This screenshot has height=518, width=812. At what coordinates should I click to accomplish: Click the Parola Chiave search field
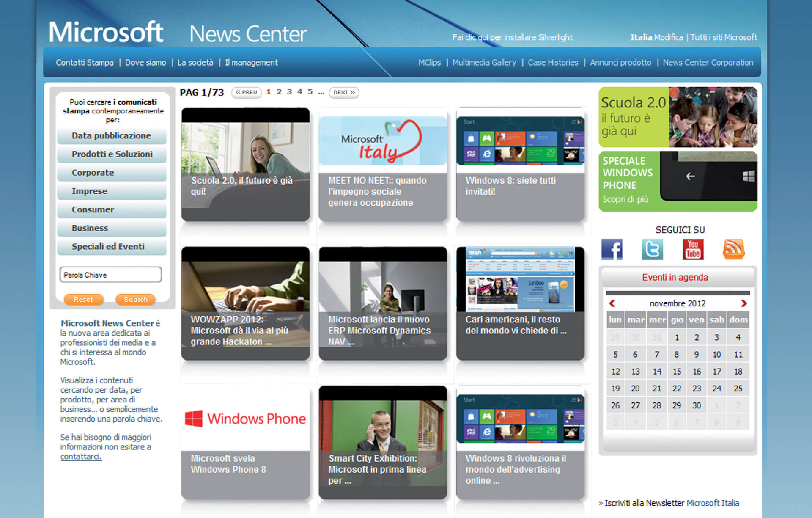pos(111,275)
